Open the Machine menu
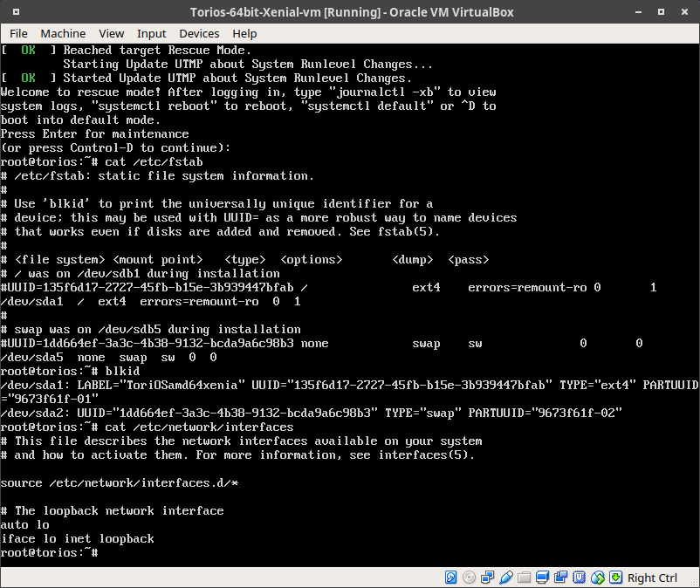The height and width of the screenshot is (588, 700). [63, 33]
